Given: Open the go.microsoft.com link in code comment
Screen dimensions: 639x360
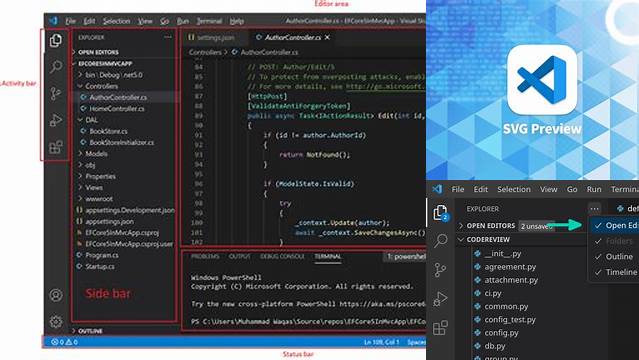Looking at the screenshot, I should [386, 86].
